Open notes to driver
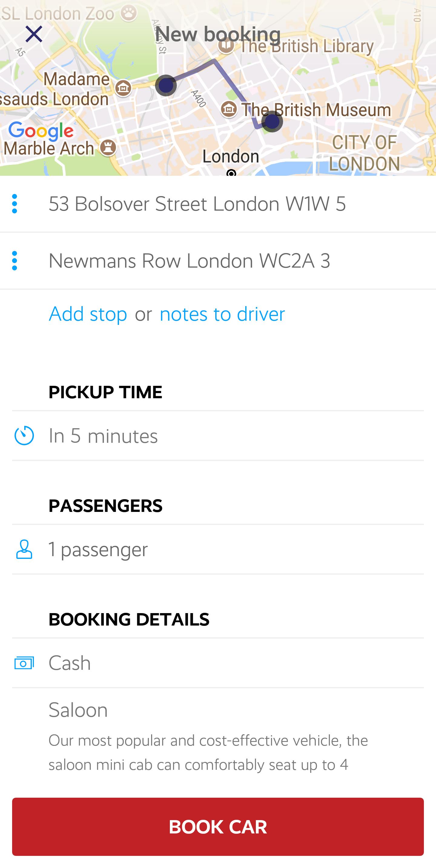The image size is (436, 868). pos(222,314)
